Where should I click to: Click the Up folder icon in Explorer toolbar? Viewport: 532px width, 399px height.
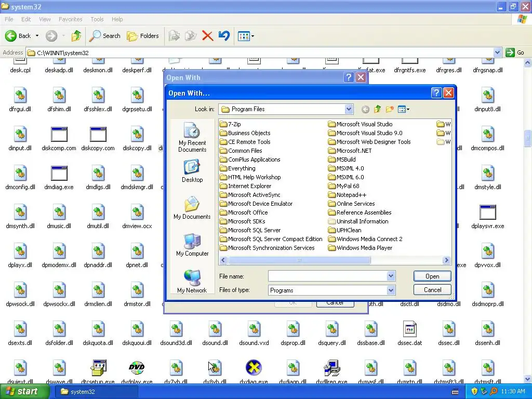click(x=76, y=36)
